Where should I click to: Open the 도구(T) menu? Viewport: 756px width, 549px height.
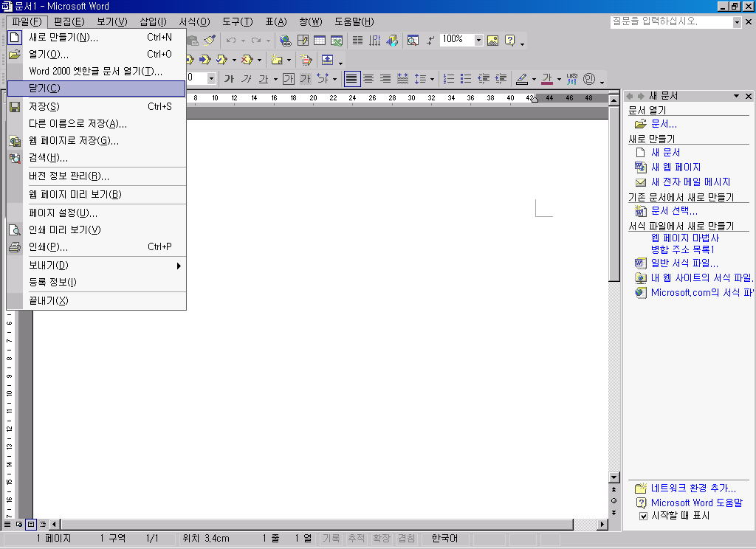pos(237,21)
